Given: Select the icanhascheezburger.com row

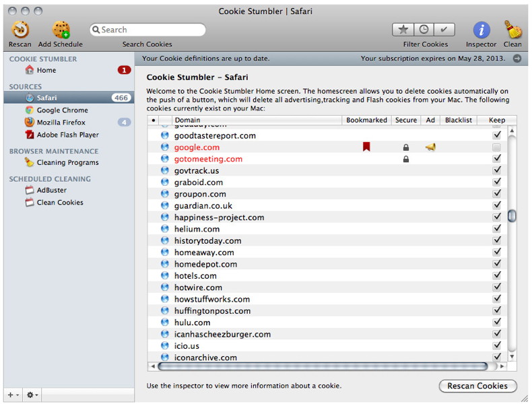Looking at the screenshot, I should (x=327, y=334).
